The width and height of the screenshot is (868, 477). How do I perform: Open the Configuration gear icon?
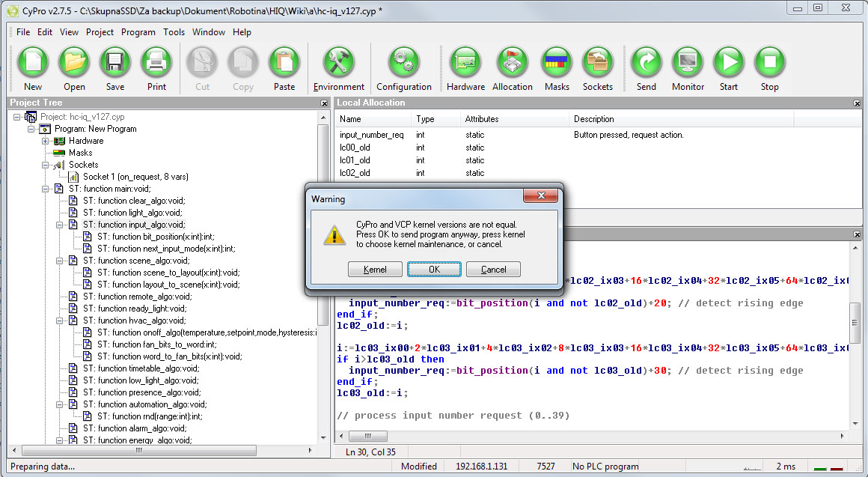coord(404,61)
